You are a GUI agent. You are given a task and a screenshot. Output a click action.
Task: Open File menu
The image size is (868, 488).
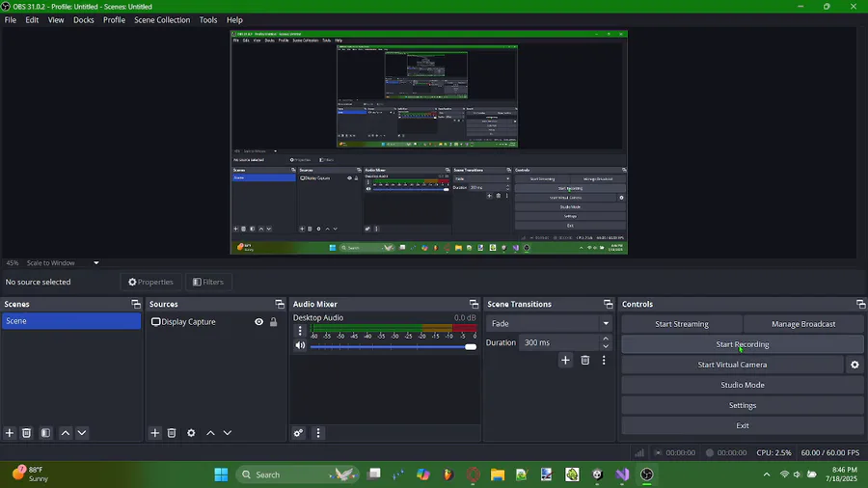pos(11,20)
